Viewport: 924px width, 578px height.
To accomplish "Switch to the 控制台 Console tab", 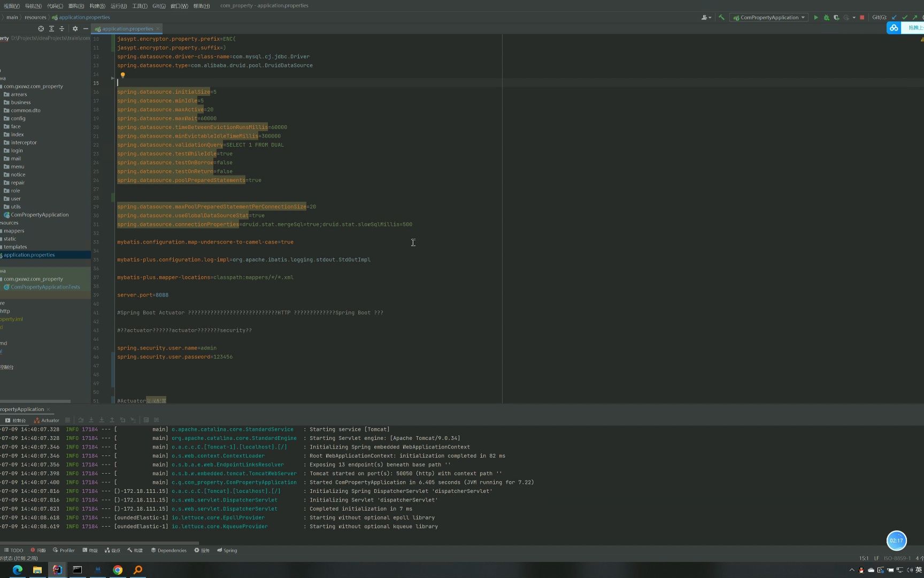I will [x=16, y=420].
